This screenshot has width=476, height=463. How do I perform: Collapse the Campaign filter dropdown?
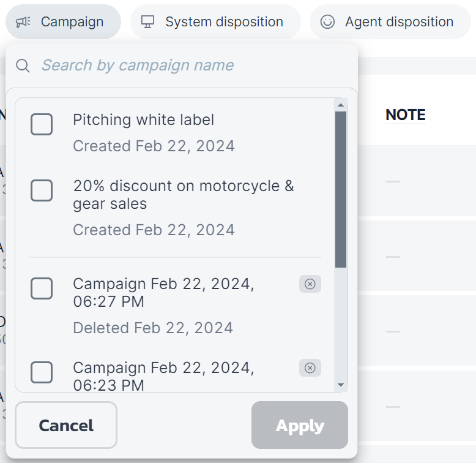[x=64, y=22]
